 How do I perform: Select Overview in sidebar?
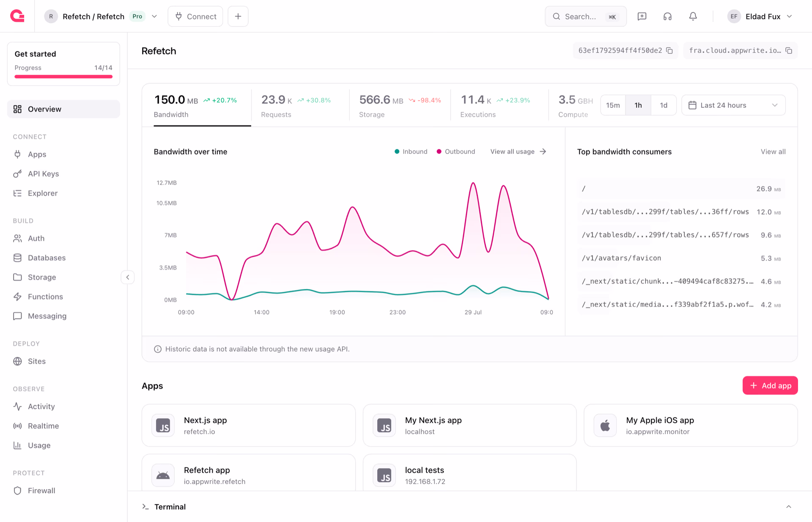(63, 109)
